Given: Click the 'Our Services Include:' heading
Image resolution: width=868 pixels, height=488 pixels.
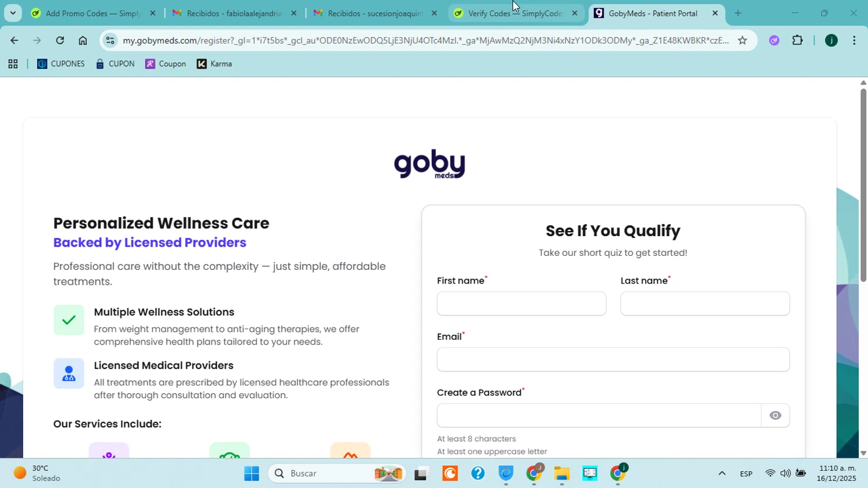Looking at the screenshot, I should coord(107,424).
